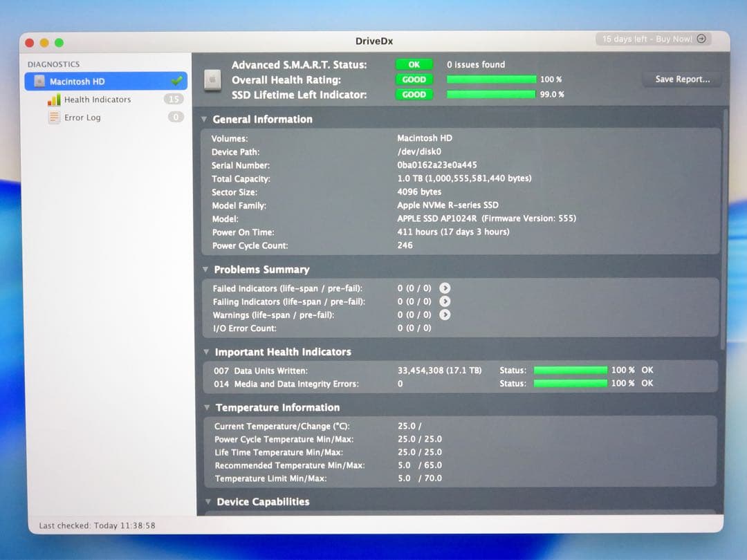747x560 pixels.
Task: Click the yellow minimize window button
Action: pos(44,43)
